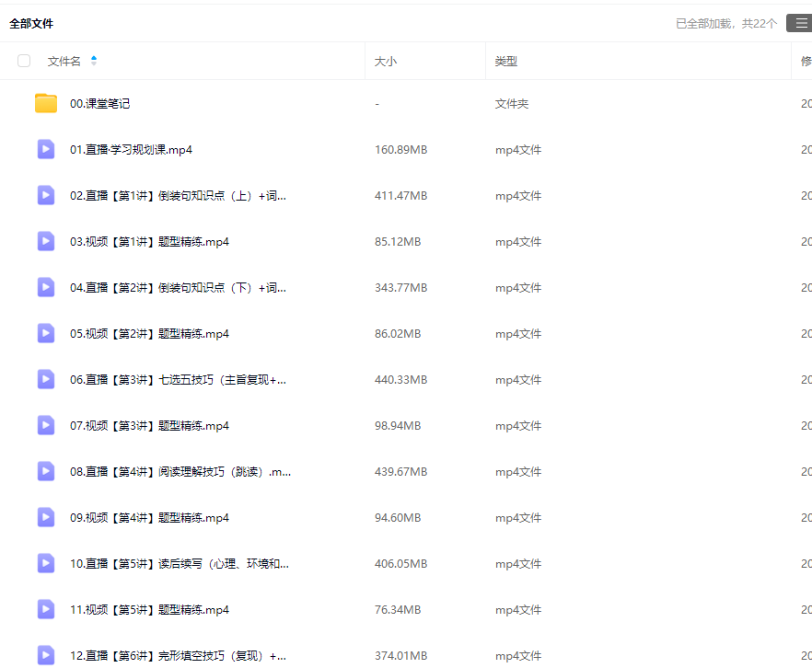Click video icon for 03.视频【第1讲】题型精练.mp4

tap(46, 241)
